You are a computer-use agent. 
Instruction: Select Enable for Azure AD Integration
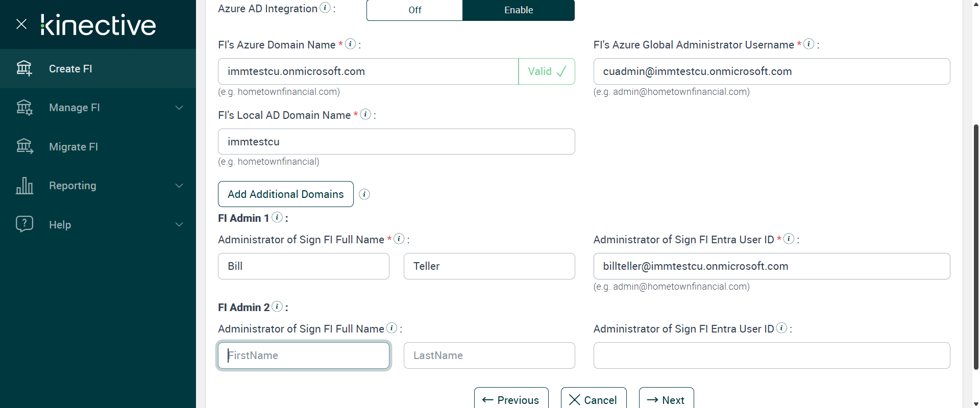(519, 10)
